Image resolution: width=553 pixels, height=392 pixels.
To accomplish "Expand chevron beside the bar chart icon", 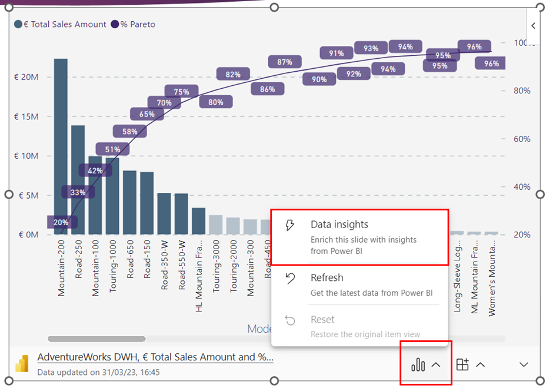I will (436, 365).
